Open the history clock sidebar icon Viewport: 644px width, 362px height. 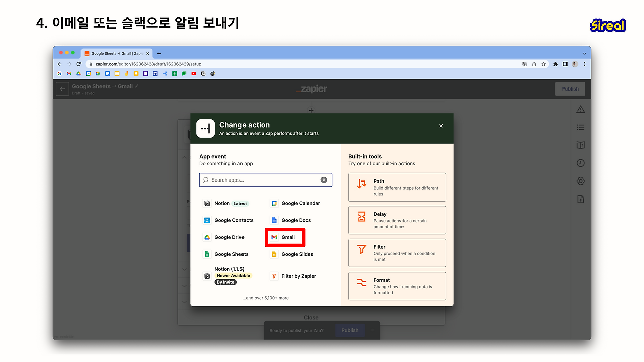point(580,163)
